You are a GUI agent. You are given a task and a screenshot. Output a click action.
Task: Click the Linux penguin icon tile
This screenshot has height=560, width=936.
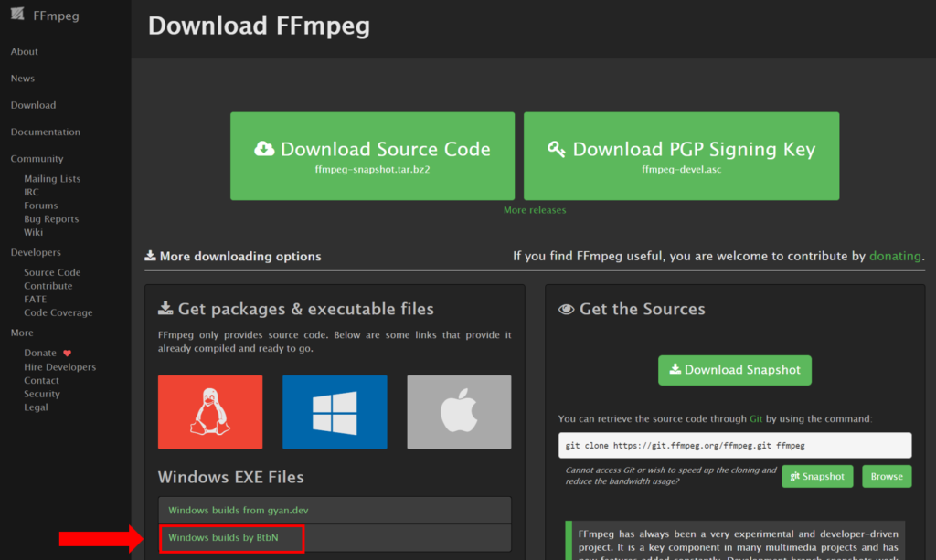pos(209,412)
